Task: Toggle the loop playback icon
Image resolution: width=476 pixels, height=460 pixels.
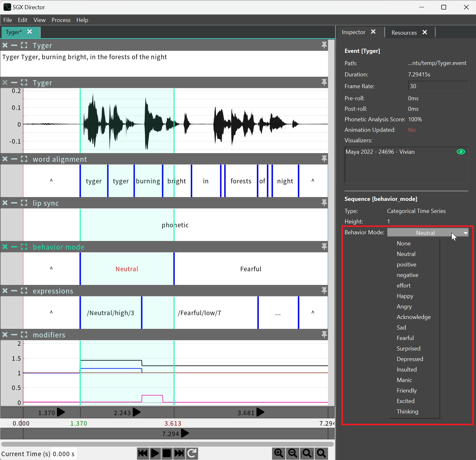Action: [x=192, y=453]
